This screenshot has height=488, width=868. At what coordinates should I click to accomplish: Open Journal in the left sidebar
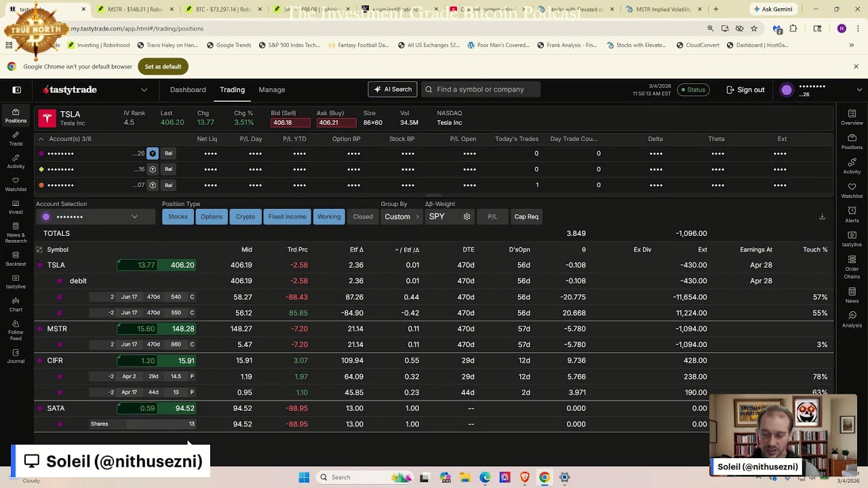pyautogui.click(x=16, y=357)
